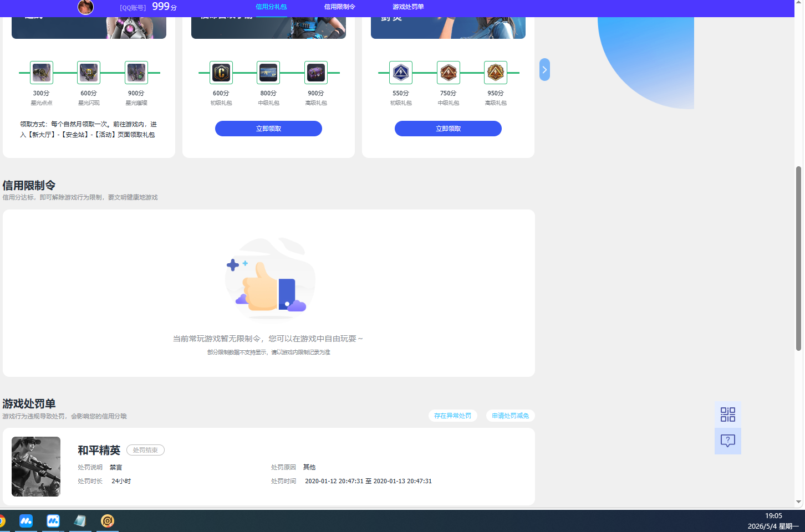This screenshot has height=532, width=805.
Task: Select the 950分 高级礼包 badge icon
Action: click(x=496, y=73)
